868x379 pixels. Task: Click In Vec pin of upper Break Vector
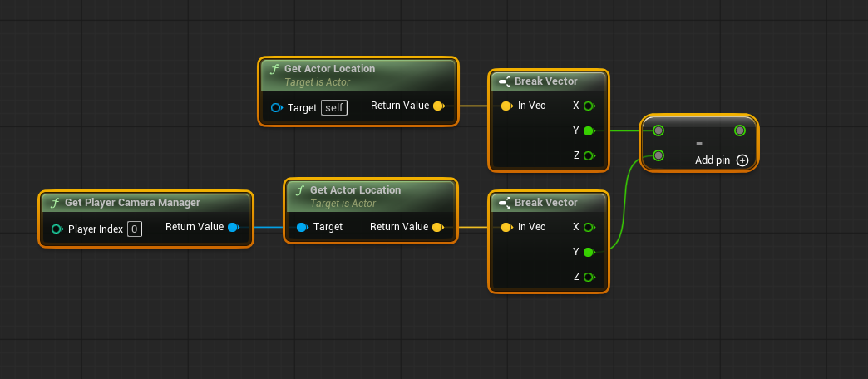tap(506, 106)
